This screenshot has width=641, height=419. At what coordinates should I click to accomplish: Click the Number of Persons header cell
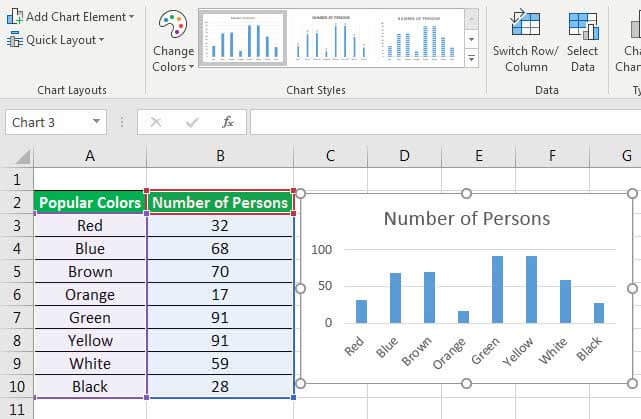(x=220, y=202)
